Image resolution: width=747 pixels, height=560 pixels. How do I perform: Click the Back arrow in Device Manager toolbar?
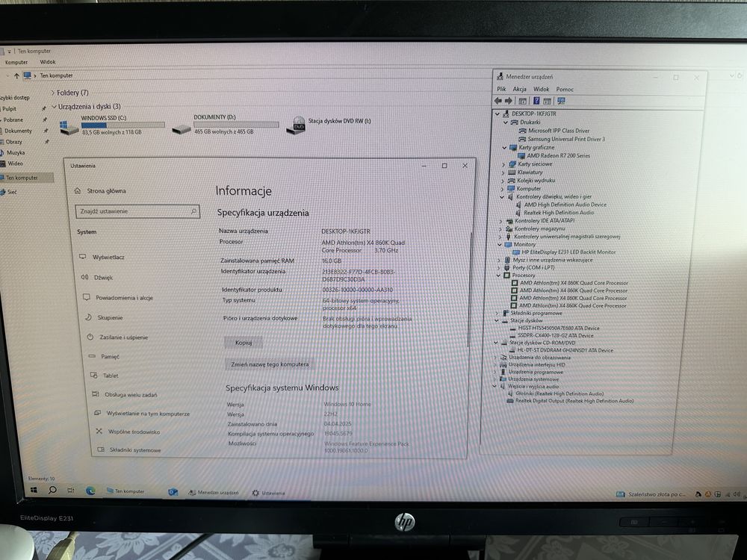[x=498, y=101]
